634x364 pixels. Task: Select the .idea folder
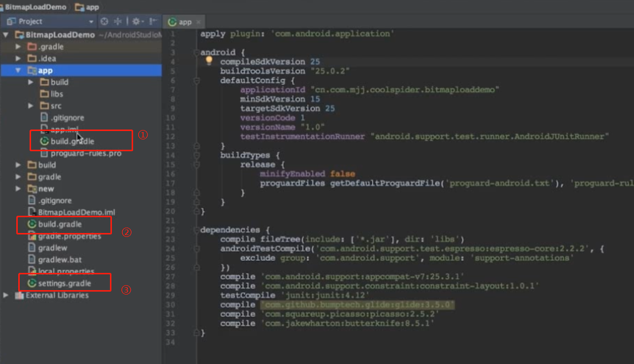coord(47,59)
